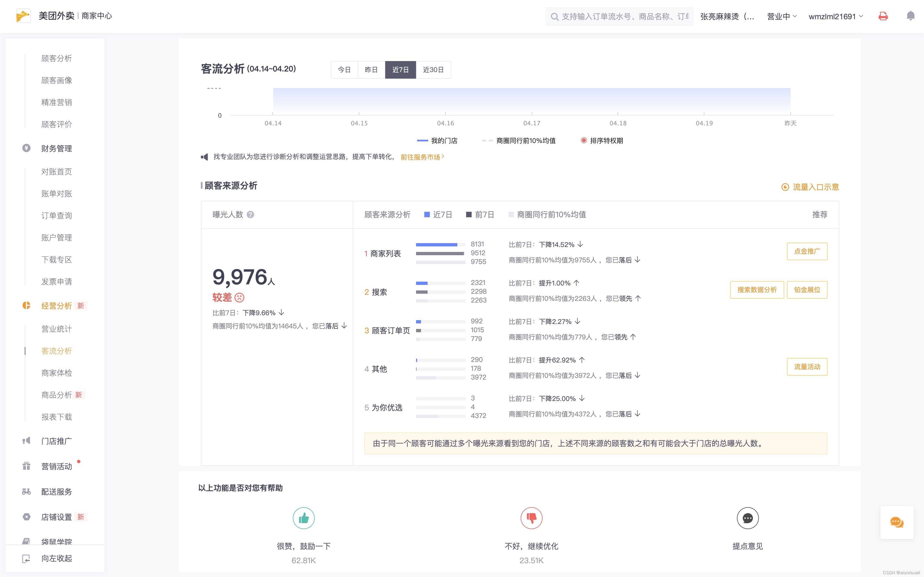Switch to 近30日 time range tab
The width and height of the screenshot is (924, 577).
click(433, 70)
